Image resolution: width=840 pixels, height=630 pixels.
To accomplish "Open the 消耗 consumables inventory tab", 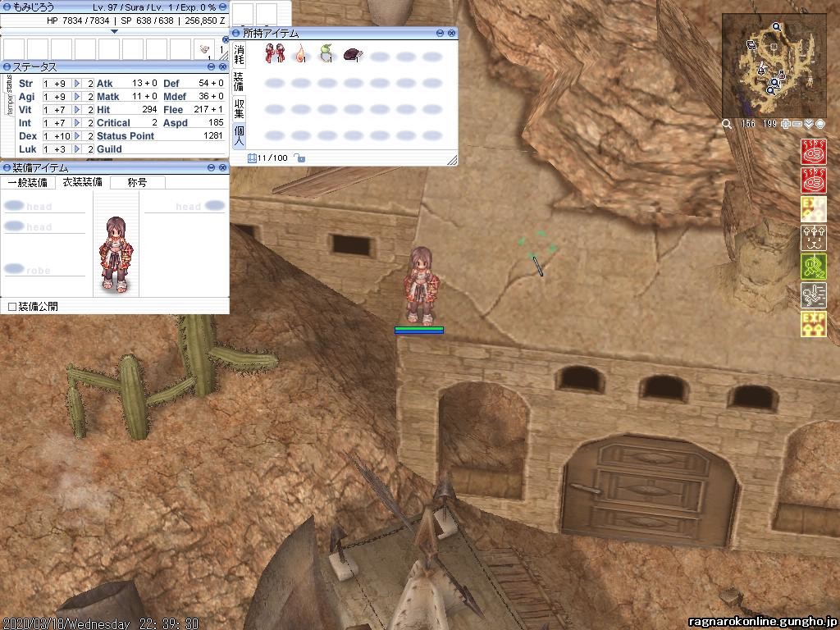I will point(239,54).
